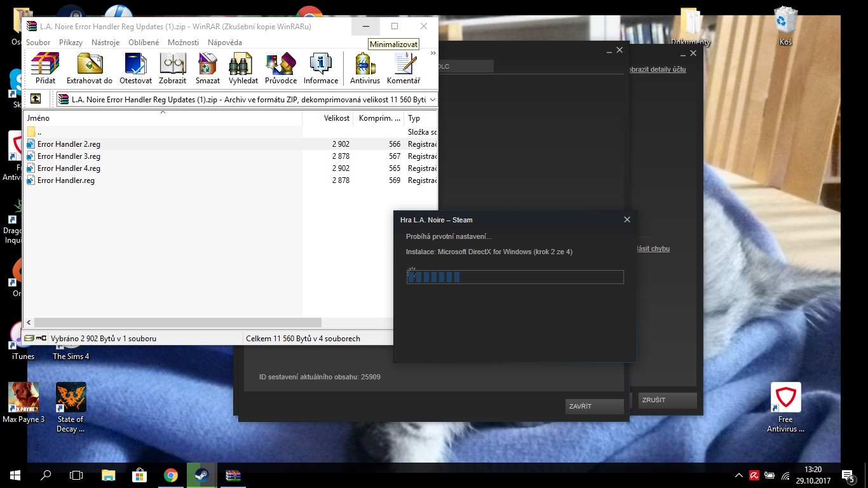The width and height of the screenshot is (868, 488).
Task: Open the Možnosti menu
Action: pos(183,43)
